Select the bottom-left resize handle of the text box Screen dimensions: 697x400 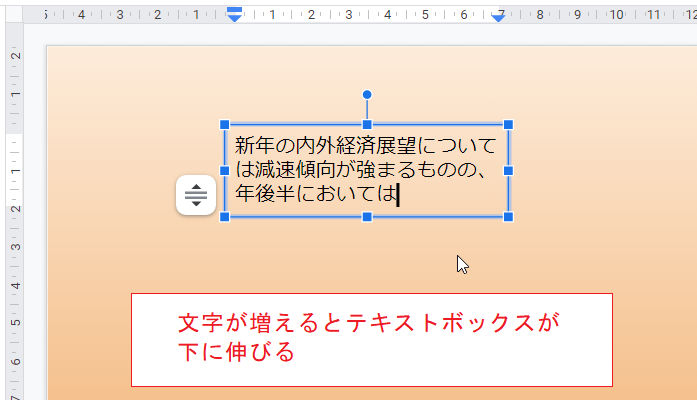[x=225, y=217]
